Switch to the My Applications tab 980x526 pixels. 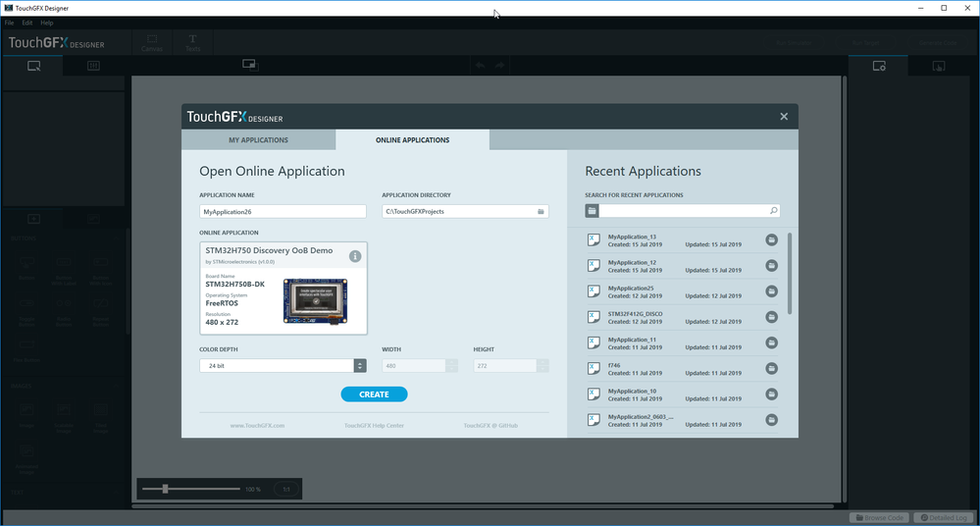(x=258, y=140)
